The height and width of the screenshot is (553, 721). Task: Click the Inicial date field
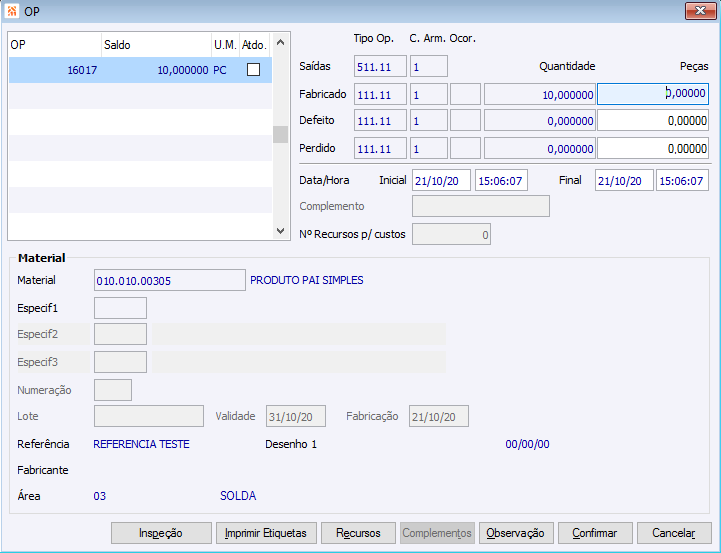click(x=441, y=180)
